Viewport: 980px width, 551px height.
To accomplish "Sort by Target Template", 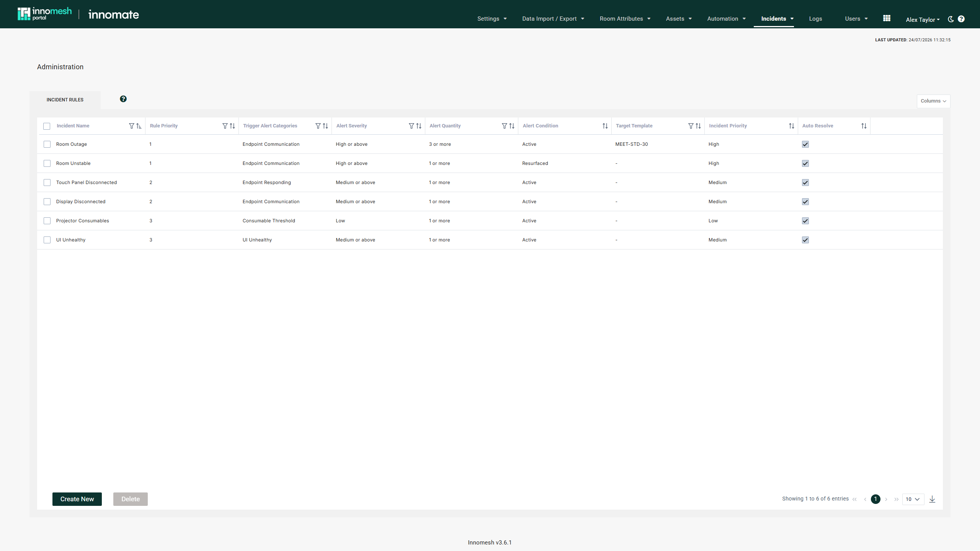I will point(698,126).
